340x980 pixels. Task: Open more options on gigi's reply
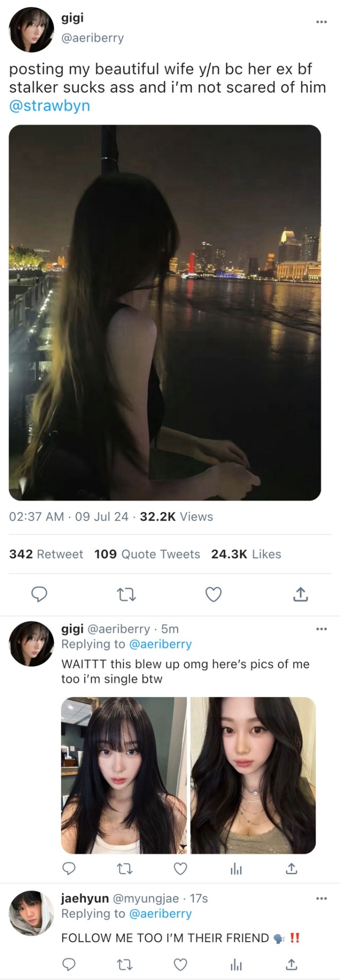321,629
